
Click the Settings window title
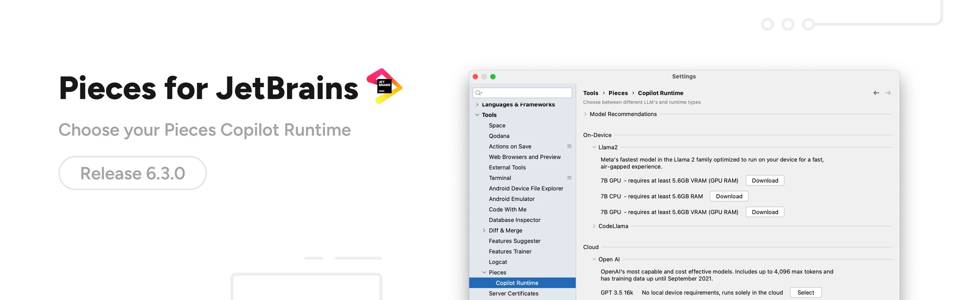[x=684, y=76]
